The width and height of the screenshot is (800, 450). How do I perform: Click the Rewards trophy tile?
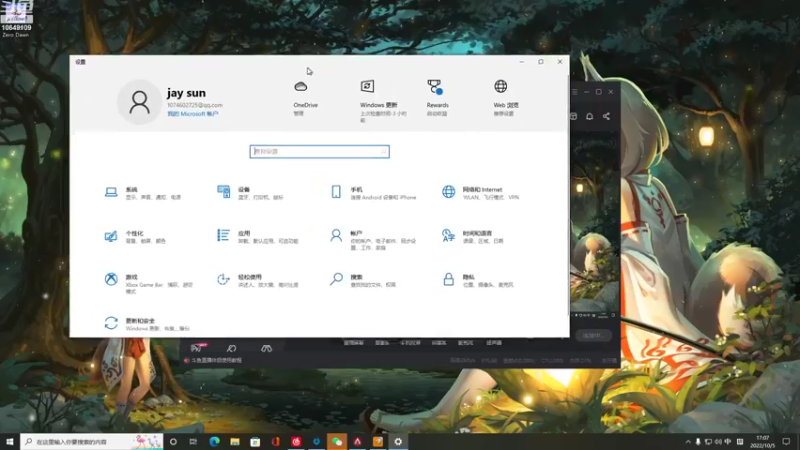pos(437,97)
